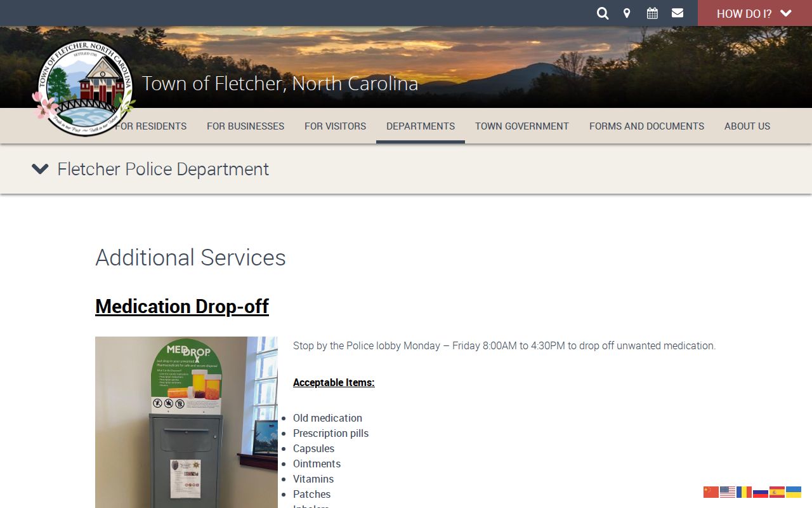The width and height of the screenshot is (812, 508).
Task: Open the For Residents menu
Action: pos(151,126)
